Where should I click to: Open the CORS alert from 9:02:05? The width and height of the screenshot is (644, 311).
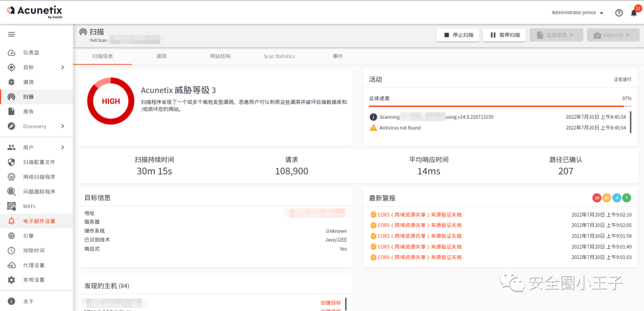[x=420, y=225]
